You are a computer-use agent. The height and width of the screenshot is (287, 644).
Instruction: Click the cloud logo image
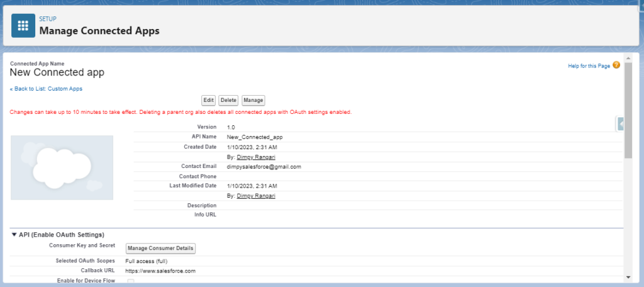[x=62, y=167]
